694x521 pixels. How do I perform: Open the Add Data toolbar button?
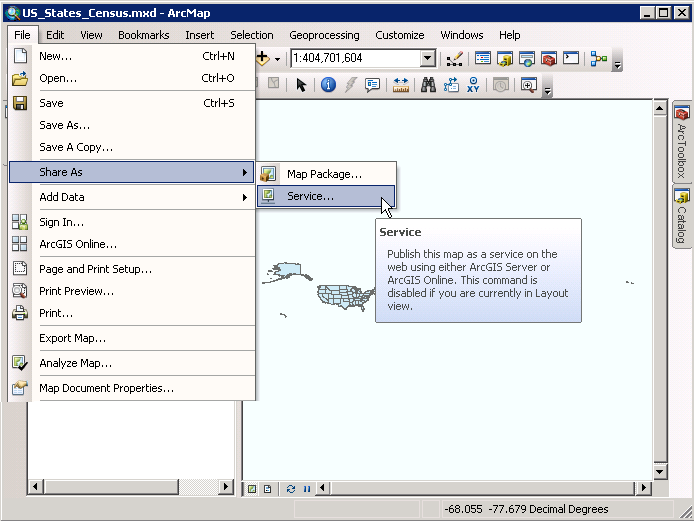(262, 58)
